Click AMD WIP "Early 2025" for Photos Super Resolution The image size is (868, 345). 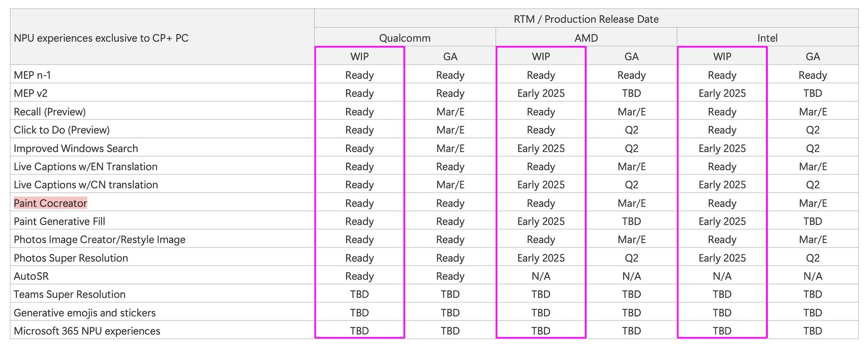(541, 258)
